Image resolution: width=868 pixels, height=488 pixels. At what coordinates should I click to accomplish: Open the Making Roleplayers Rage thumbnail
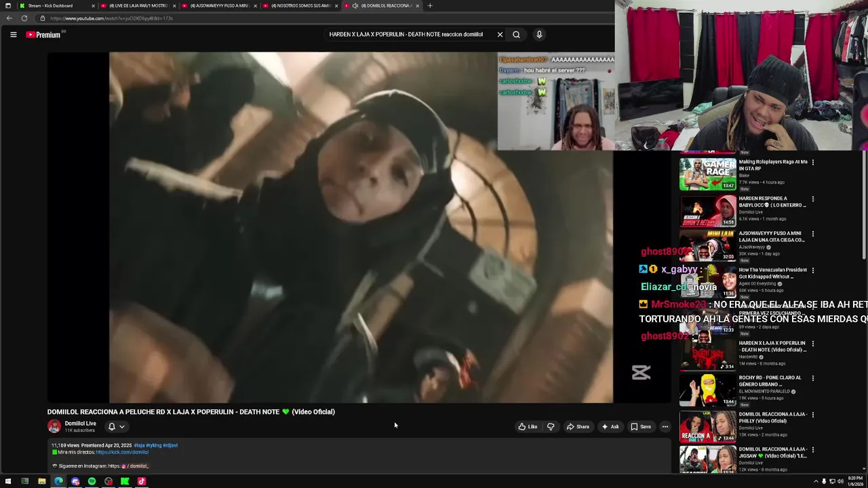(707, 174)
